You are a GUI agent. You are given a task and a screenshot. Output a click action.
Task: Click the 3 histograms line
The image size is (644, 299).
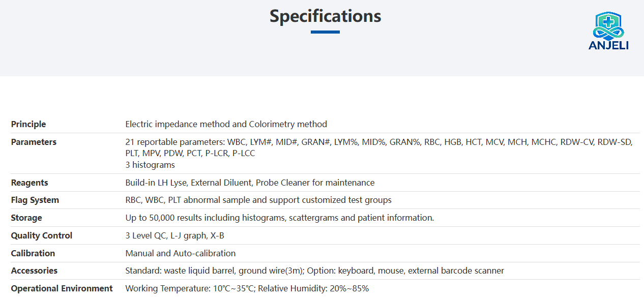pos(150,165)
